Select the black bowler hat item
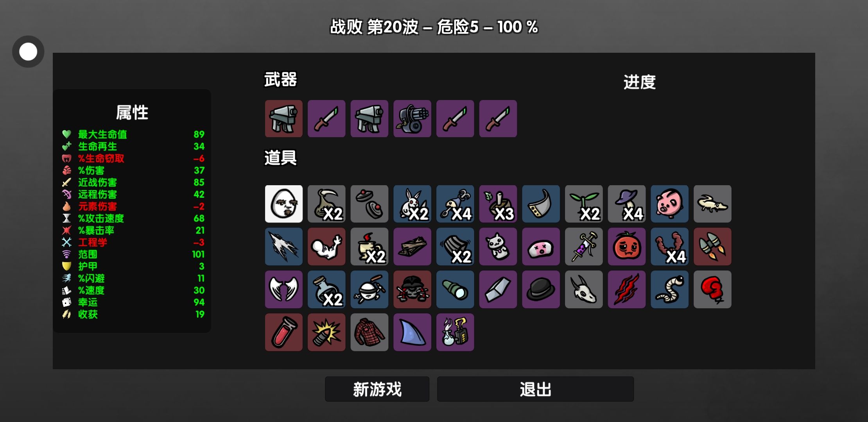Viewport: 868px width, 422px height. point(541,290)
